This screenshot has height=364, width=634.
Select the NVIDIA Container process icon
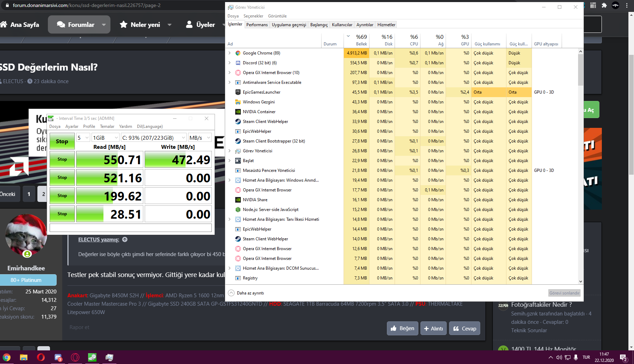point(238,112)
